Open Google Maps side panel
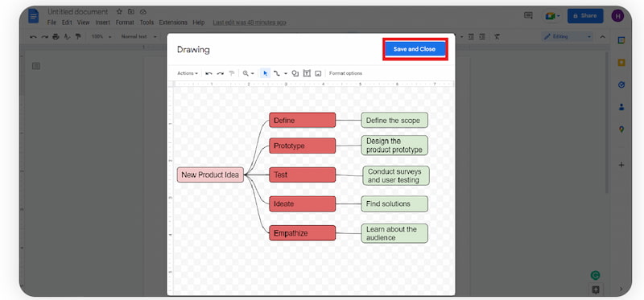The height and width of the screenshot is (300, 644). 621,129
